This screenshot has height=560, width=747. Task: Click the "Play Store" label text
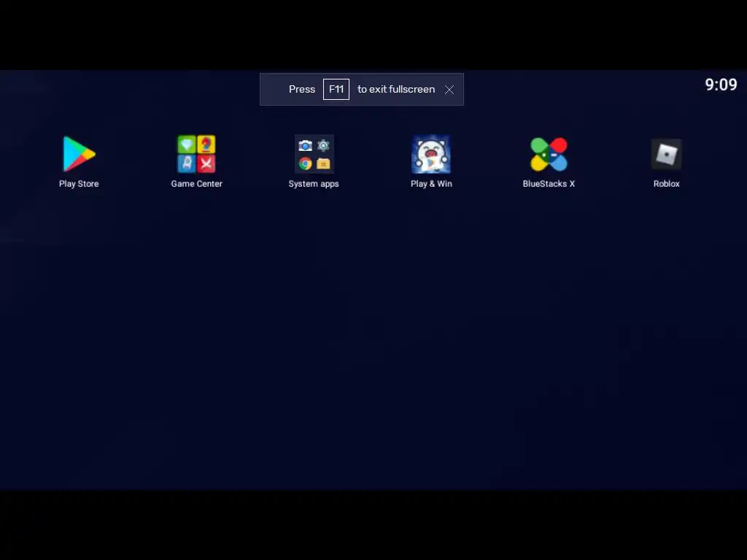79,184
